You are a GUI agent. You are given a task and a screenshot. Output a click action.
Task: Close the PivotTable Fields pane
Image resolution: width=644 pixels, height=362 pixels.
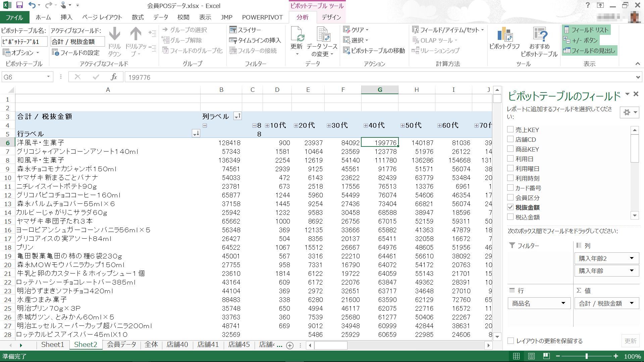point(636,94)
